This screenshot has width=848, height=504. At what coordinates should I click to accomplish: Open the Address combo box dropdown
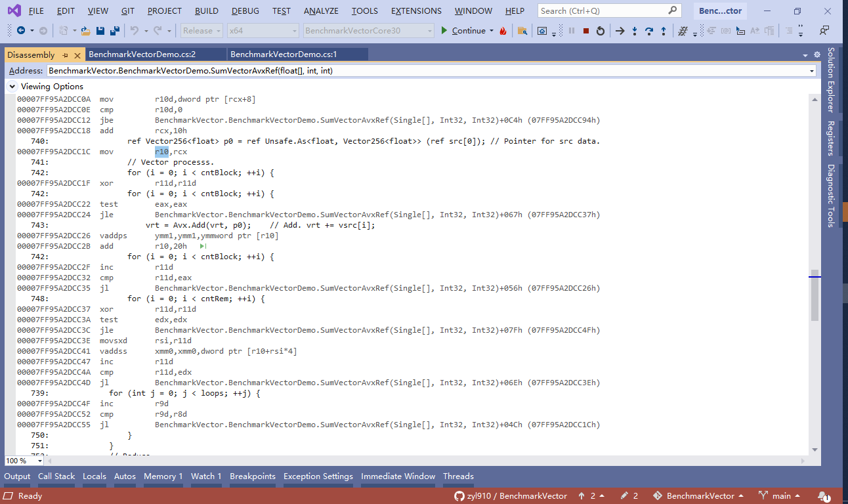tap(812, 71)
